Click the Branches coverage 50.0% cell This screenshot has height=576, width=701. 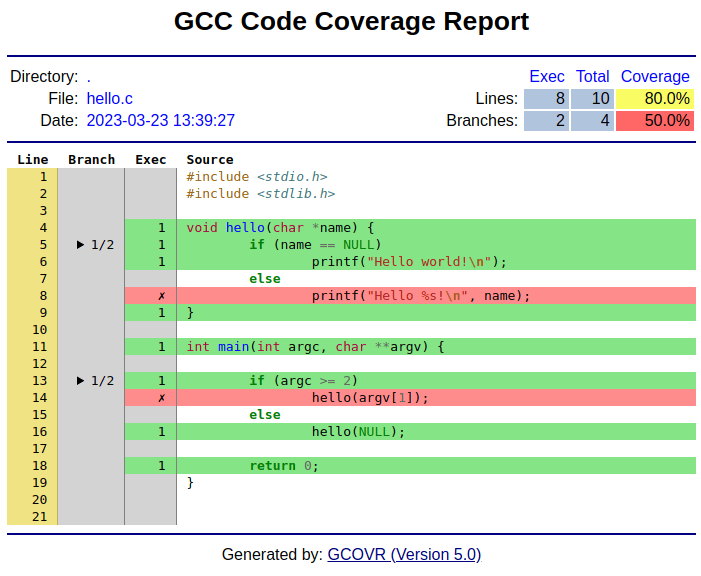[x=655, y=120]
